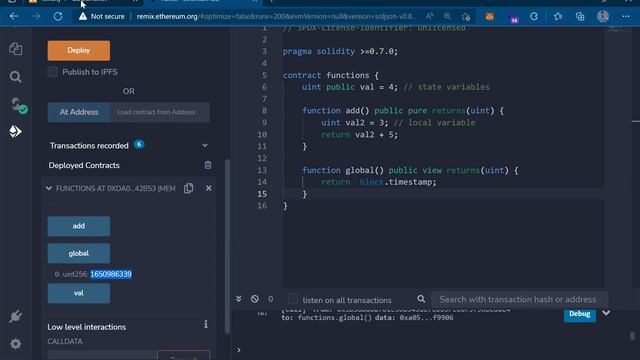Go back in browser history
640x360 pixels.
13,16
